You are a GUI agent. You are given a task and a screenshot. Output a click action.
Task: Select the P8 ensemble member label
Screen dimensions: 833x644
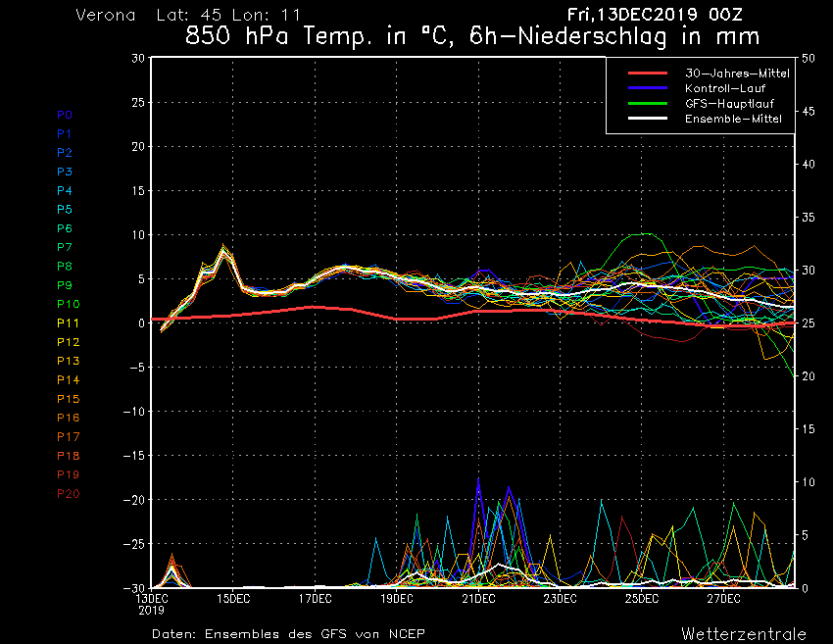click(x=65, y=267)
